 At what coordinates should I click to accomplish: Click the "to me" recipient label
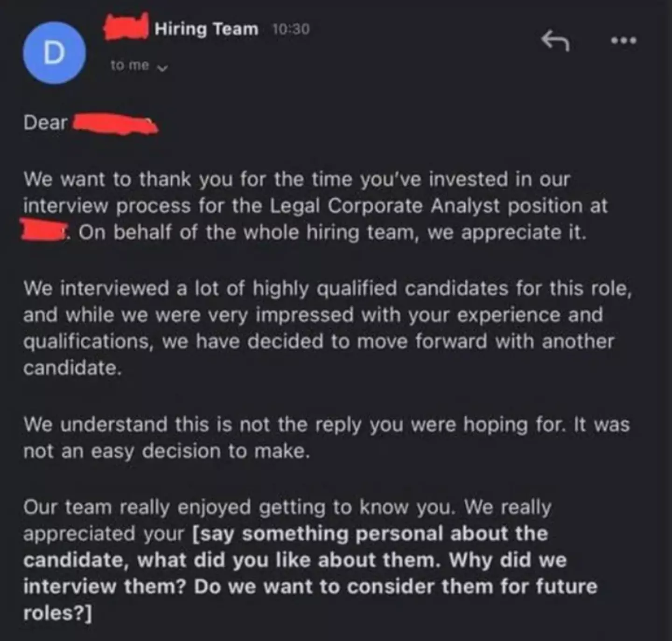(x=130, y=66)
